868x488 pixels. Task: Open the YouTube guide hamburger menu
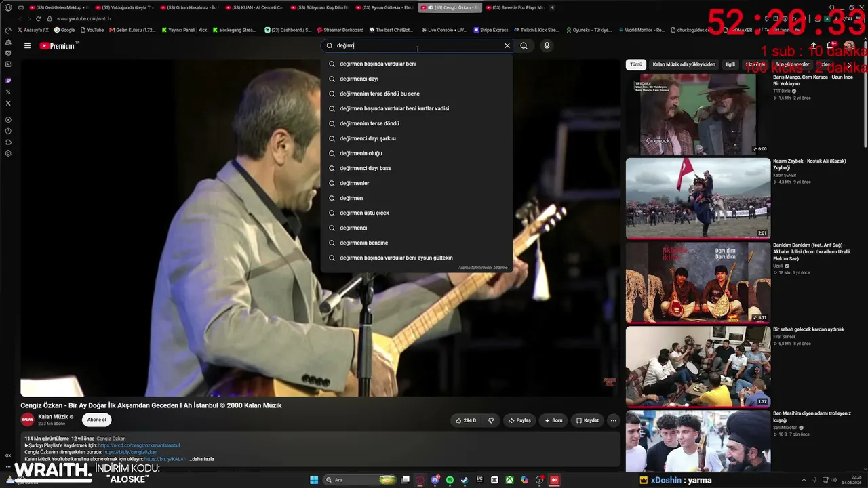click(27, 46)
